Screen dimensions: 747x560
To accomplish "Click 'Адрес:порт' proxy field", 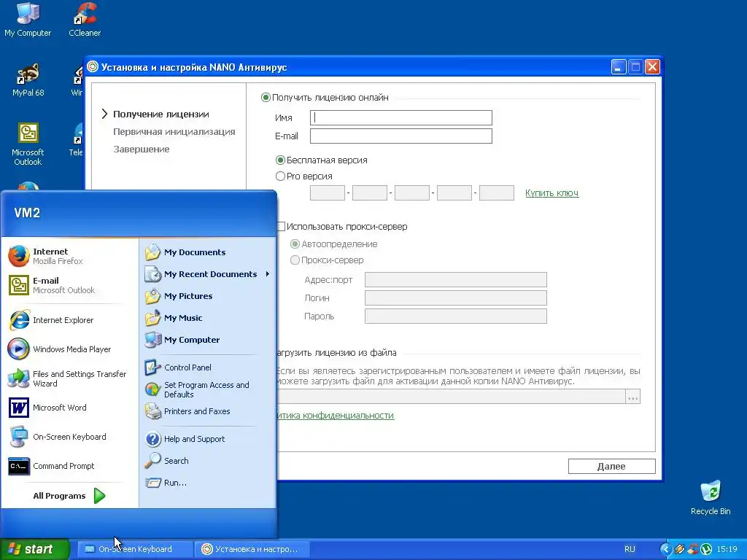I will (455, 279).
